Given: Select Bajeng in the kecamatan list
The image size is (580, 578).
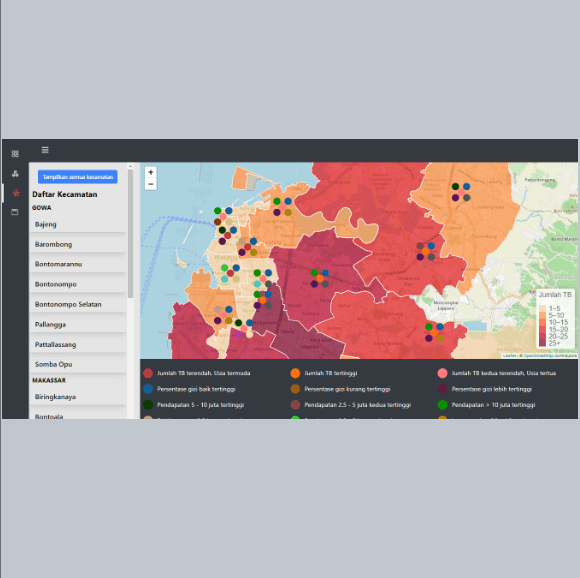Looking at the screenshot, I should (x=78, y=224).
